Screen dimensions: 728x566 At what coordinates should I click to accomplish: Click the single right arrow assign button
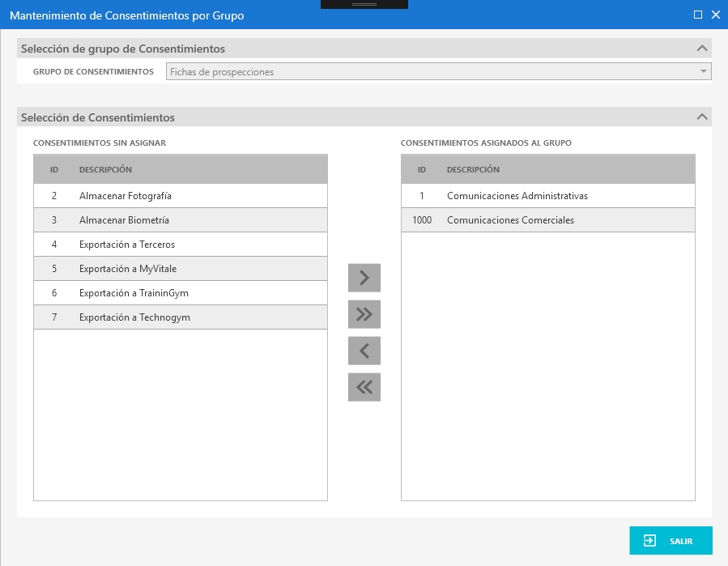pyautogui.click(x=364, y=278)
